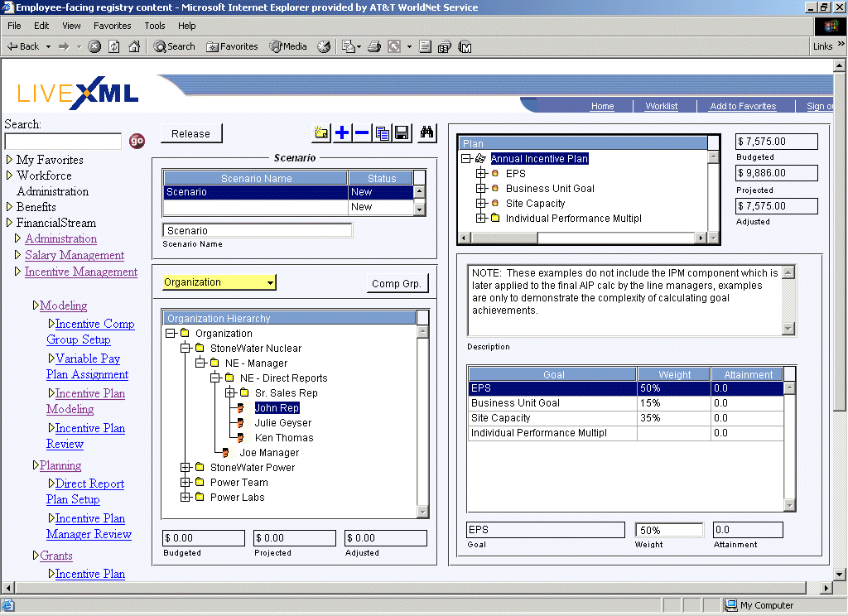Click the Annual Incentive Plan tree icon
This screenshot has height=616, width=848.
coord(481,158)
